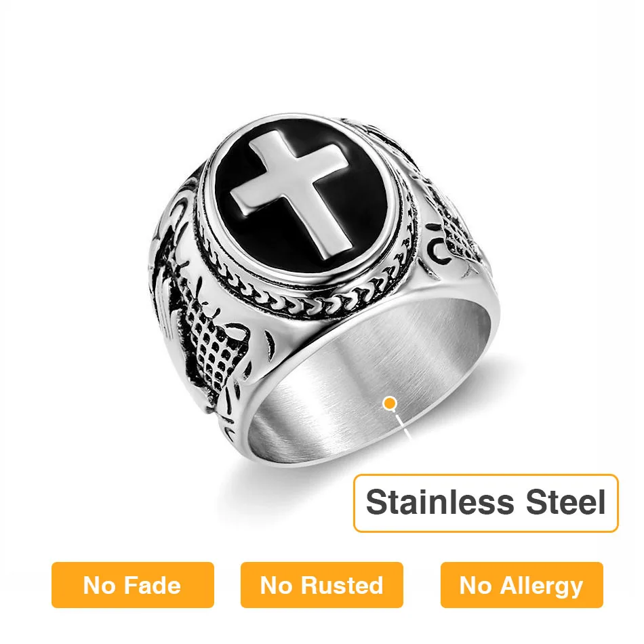Click the No Rusted orange badge
The height and width of the screenshot is (644, 644).
321,585
